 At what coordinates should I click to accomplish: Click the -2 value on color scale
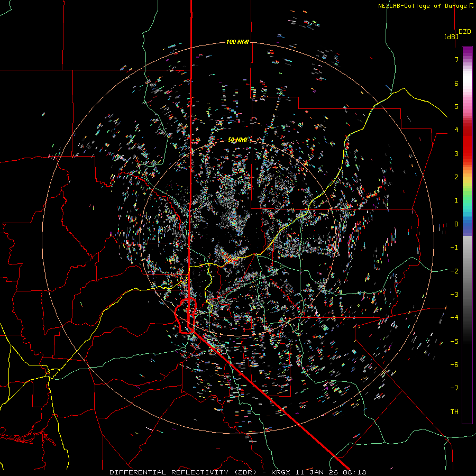(x=454, y=271)
